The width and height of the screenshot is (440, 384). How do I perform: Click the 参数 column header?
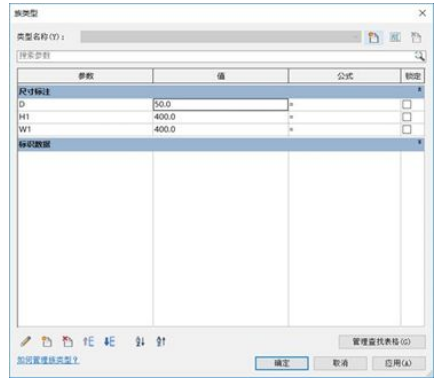pyautogui.click(x=85, y=76)
